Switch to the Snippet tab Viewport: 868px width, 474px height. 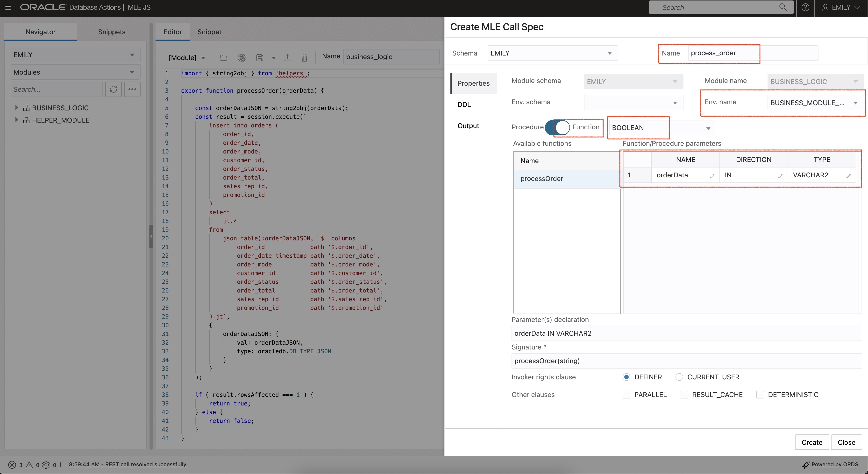coord(209,32)
